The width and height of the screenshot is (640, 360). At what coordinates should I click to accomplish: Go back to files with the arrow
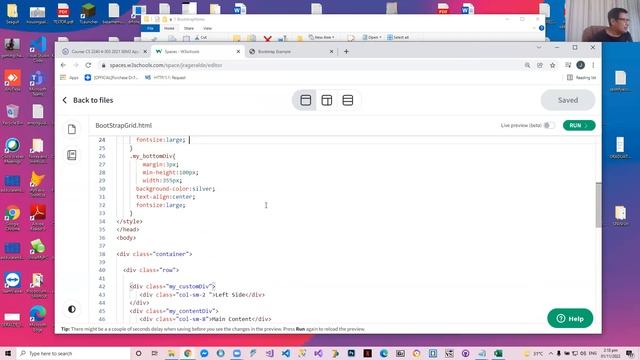click(x=64, y=100)
